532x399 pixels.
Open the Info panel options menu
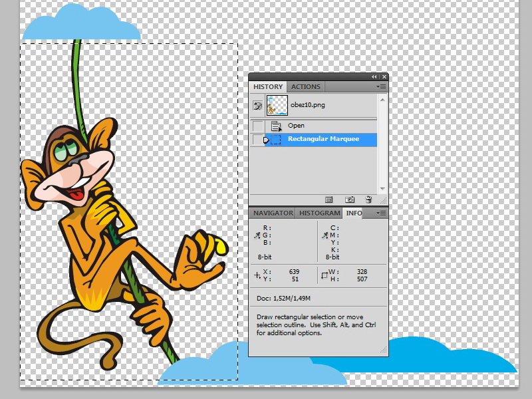(x=381, y=213)
